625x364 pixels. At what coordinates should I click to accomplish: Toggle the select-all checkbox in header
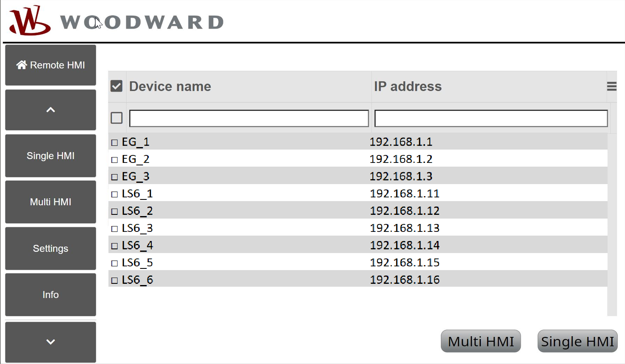pyautogui.click(x=117, y=86)
